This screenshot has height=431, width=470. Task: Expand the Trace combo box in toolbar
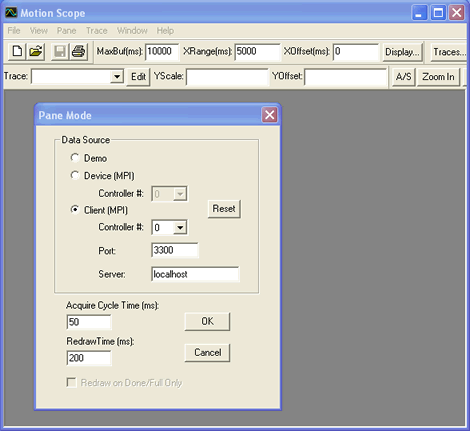[117, 77]
